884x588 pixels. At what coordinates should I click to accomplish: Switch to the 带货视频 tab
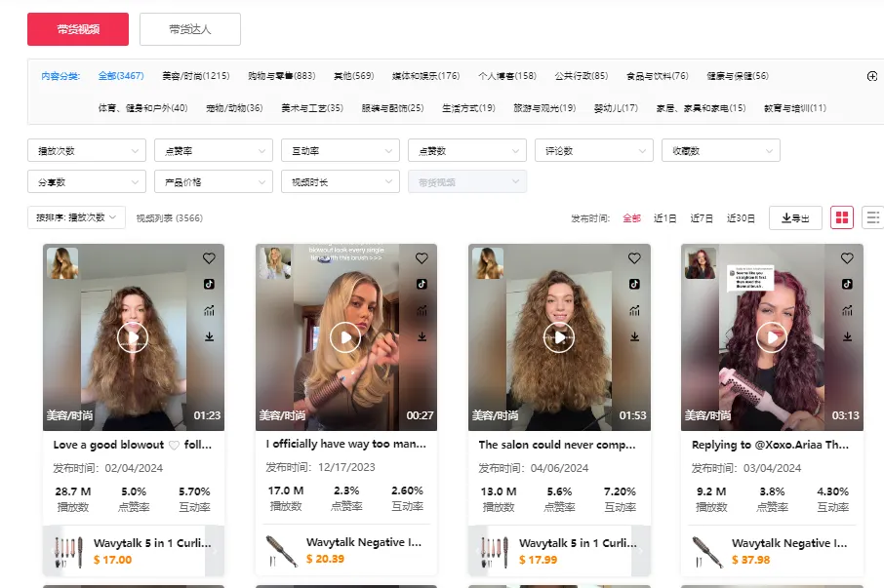[78, 29]
